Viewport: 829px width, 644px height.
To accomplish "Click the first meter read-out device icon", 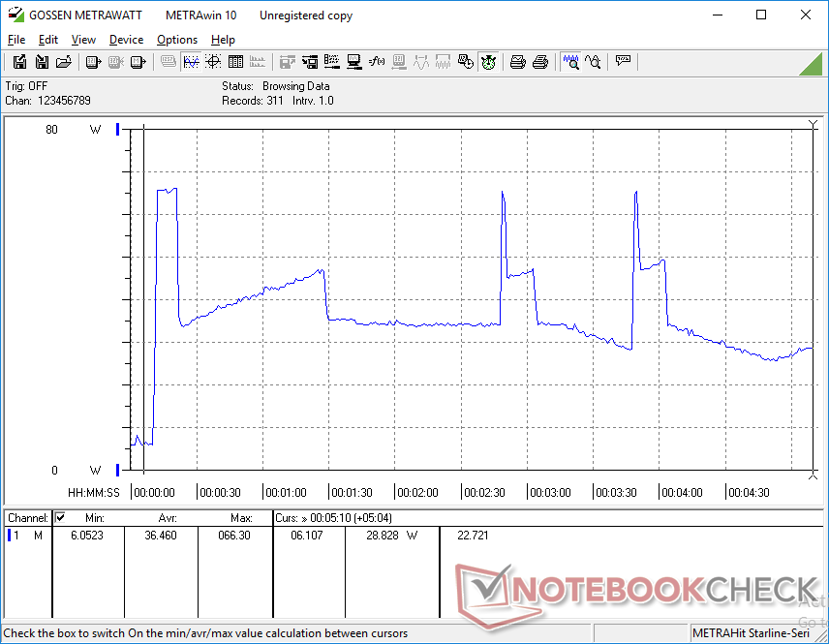I will pos(93,62).
